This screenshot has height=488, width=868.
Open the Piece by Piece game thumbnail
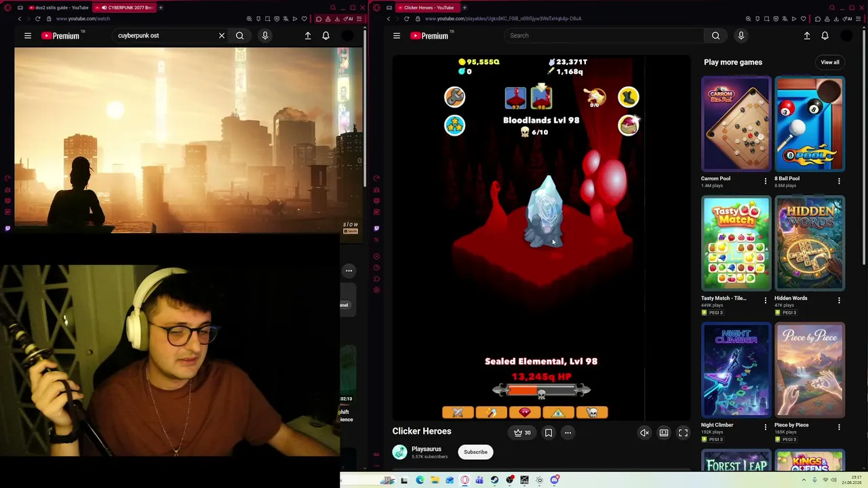(810, 370)
